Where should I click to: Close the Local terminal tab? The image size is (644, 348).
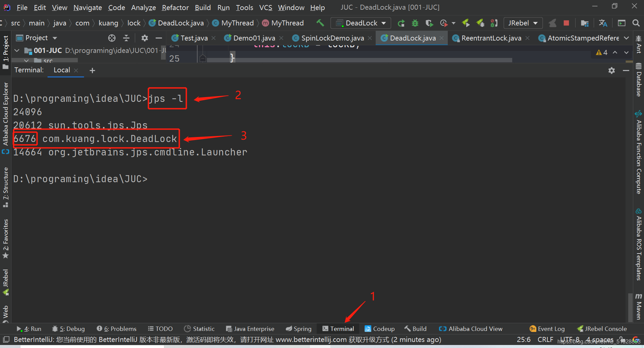click(76, 70)
